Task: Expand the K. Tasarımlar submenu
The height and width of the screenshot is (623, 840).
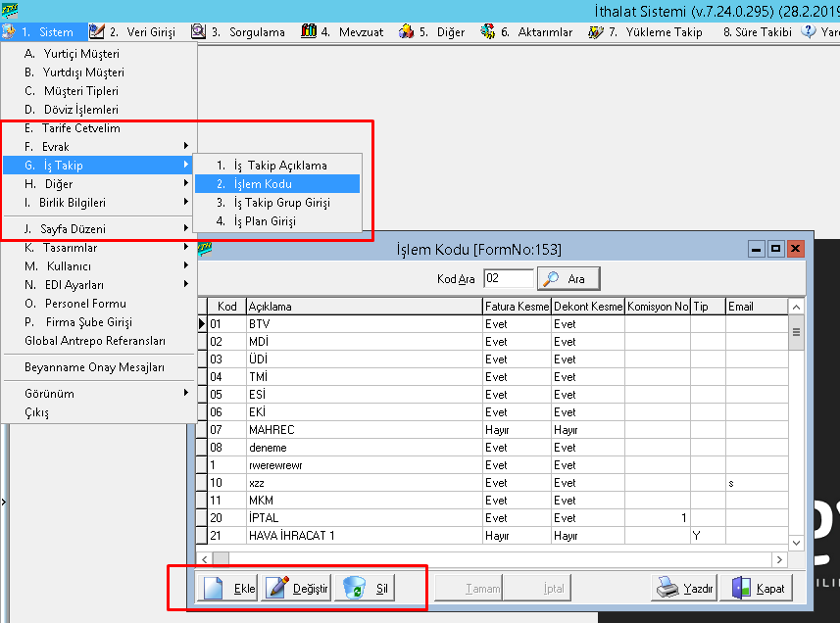Action: pos(100,248)
